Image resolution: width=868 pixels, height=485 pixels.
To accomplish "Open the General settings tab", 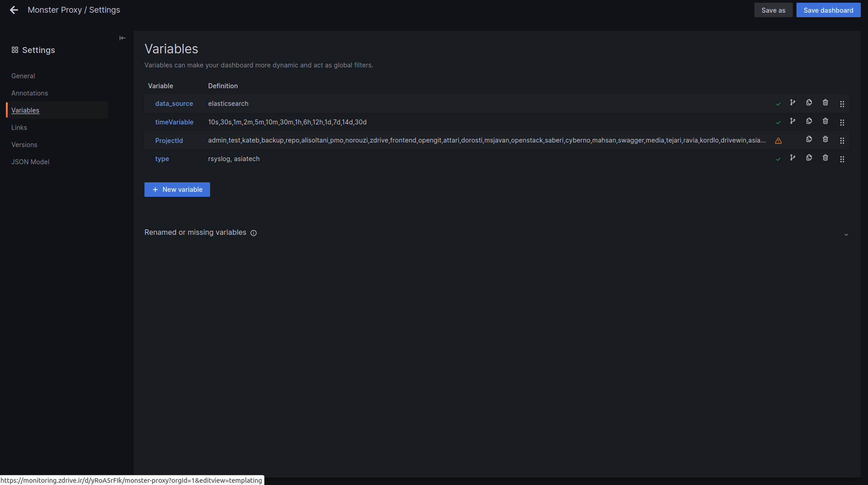I will click(x=23, y=76).
